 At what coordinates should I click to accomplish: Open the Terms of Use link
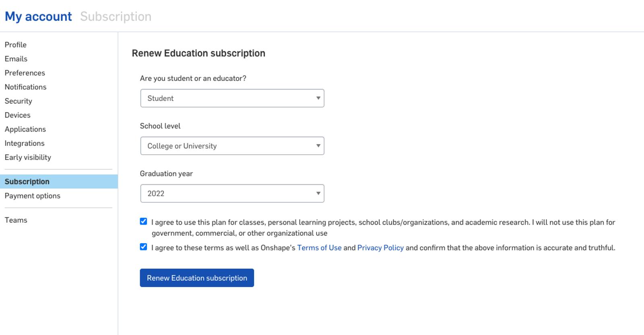tap(319, 248)
